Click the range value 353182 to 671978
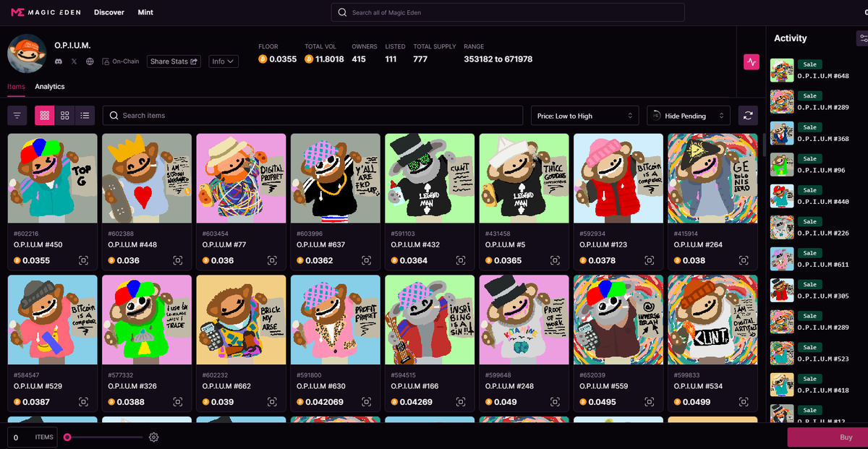Viewport: 868px width, 449px height. 498,59
